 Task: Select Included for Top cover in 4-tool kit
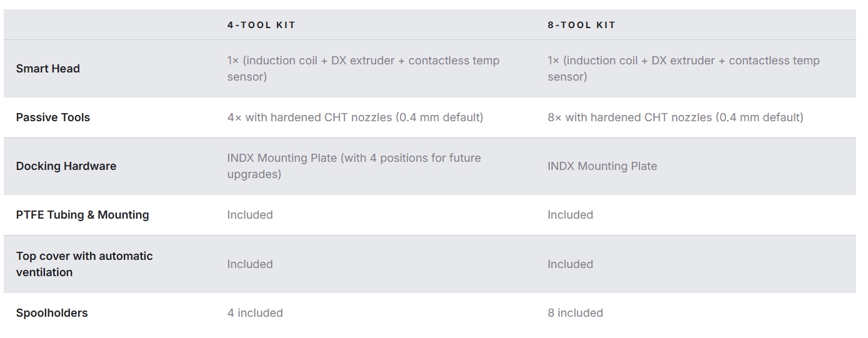point(250,264)
